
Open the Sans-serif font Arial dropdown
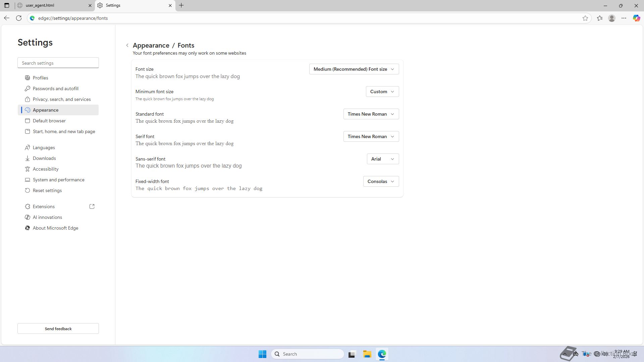click(383, 159)
